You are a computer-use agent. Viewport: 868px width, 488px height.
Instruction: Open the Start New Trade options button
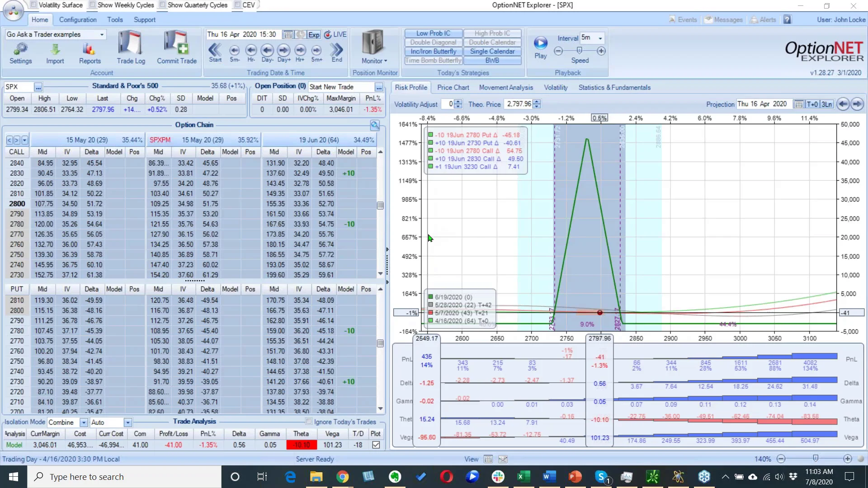click(379, 87)
